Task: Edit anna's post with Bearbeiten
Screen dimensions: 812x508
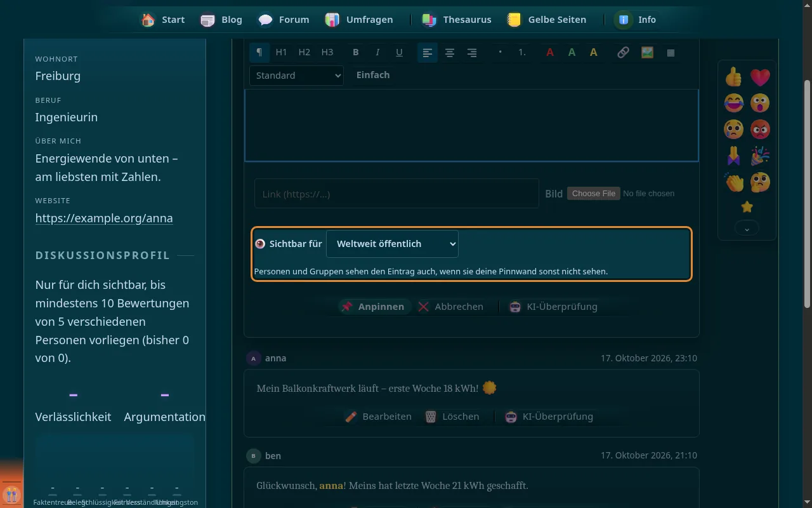Action: tap(378, 417)
